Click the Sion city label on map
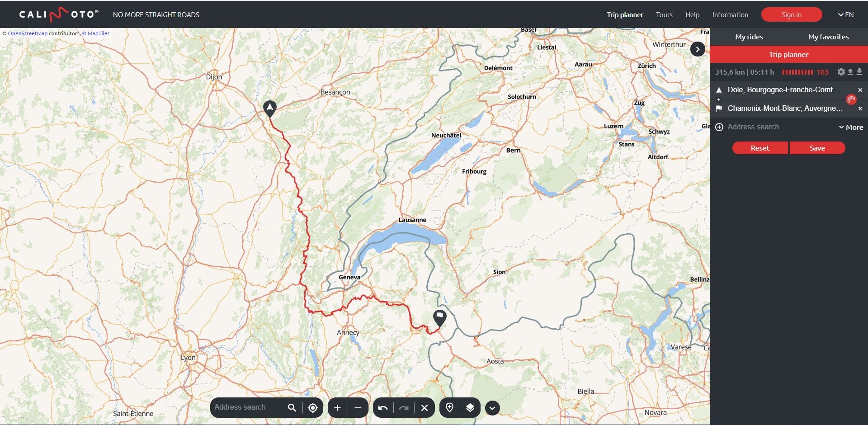The width and height of the screenshot is (868, 425). click(499, 272)
